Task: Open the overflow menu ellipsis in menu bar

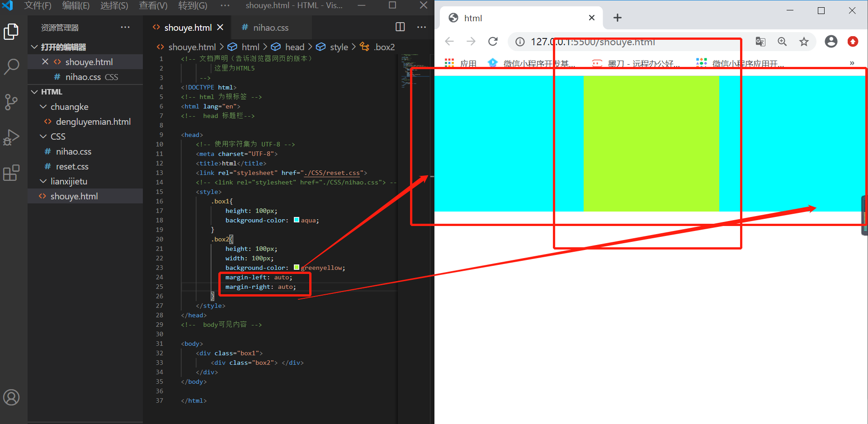Action: tap(225, 5)
